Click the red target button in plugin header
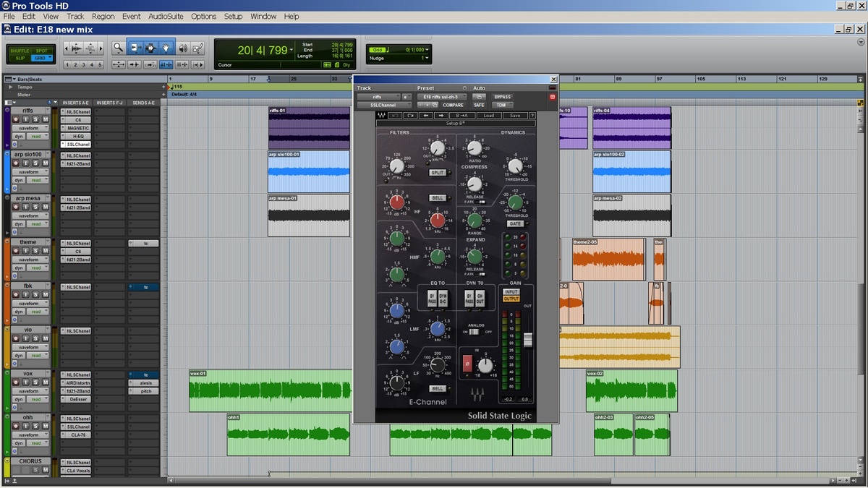This screenshot has height=488, width=868. pos(553,97)
